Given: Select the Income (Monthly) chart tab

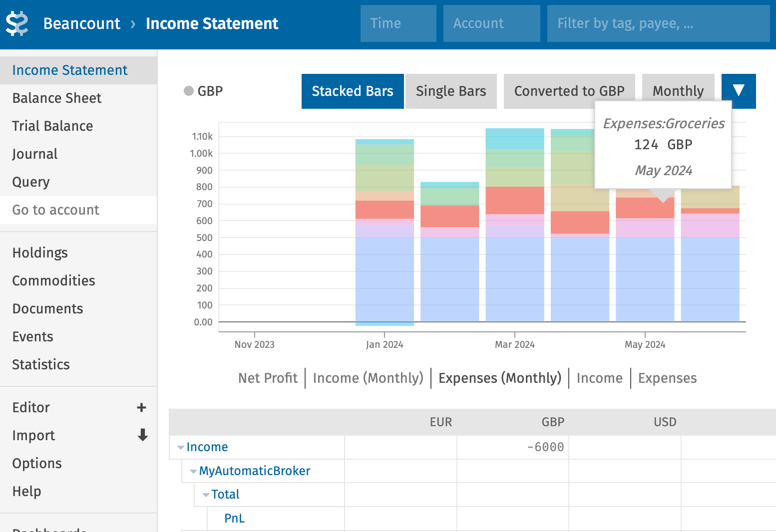Looking at the screenshot, I should pyautogui.click(x=368, y=378).
